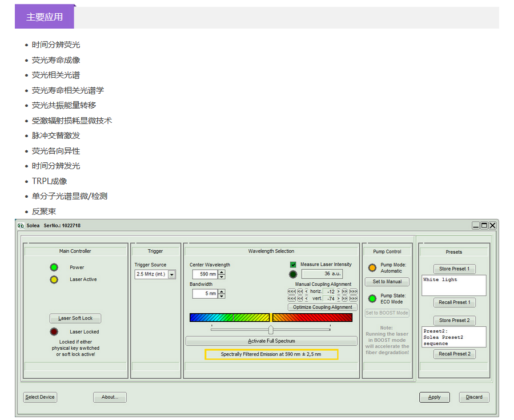This screenshot has width=514, height=420.
Task: Open the Trigger Source dropdown
Action: [171, 275]
